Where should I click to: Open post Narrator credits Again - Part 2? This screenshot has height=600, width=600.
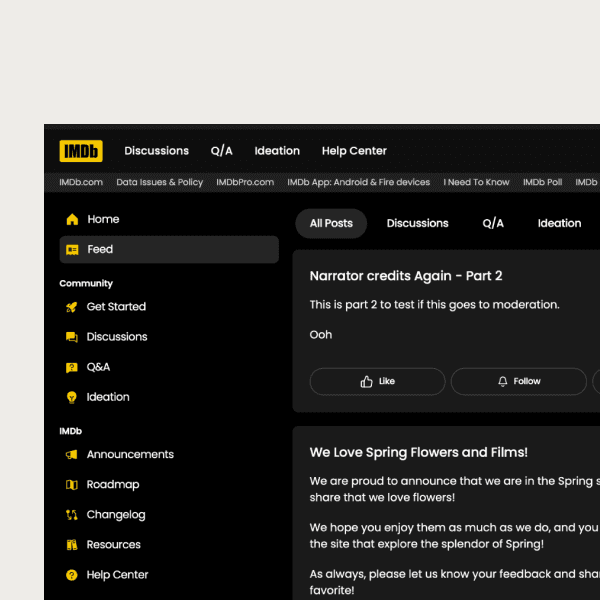click(406, 276)
